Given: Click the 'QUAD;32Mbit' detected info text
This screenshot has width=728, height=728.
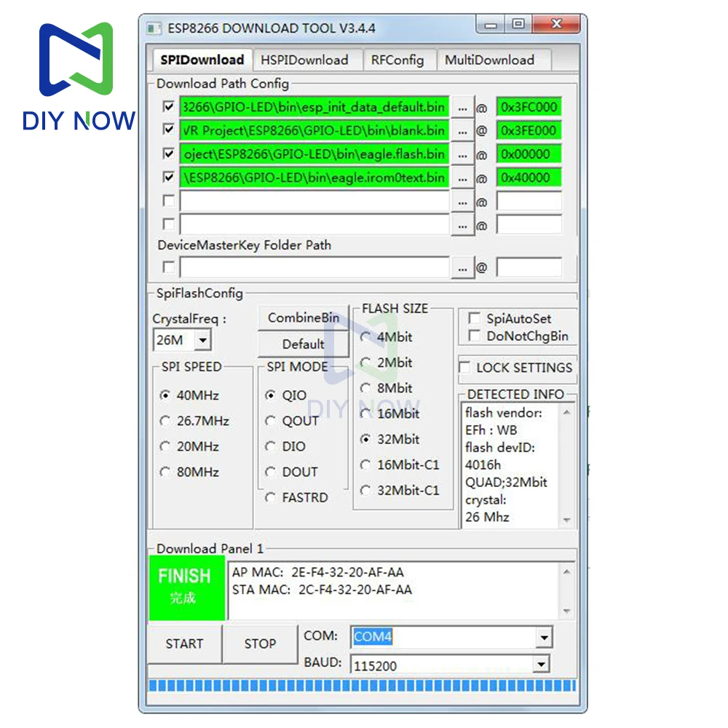Looking at the screenshot, I should 506,483.
